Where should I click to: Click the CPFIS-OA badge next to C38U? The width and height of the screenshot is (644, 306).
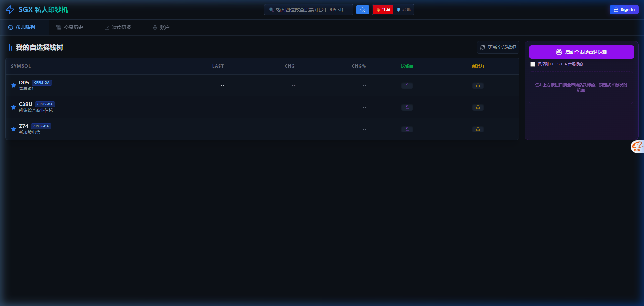pyautogui.click(x=45, y=104)
